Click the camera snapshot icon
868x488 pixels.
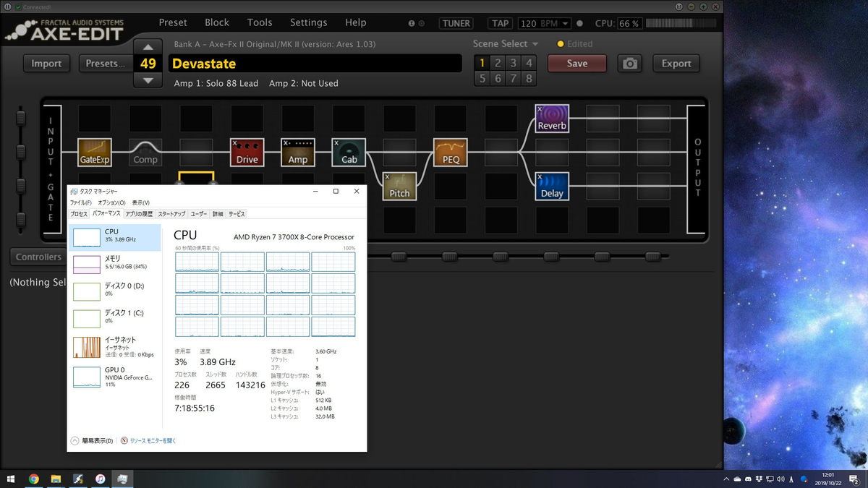point(630,64)
